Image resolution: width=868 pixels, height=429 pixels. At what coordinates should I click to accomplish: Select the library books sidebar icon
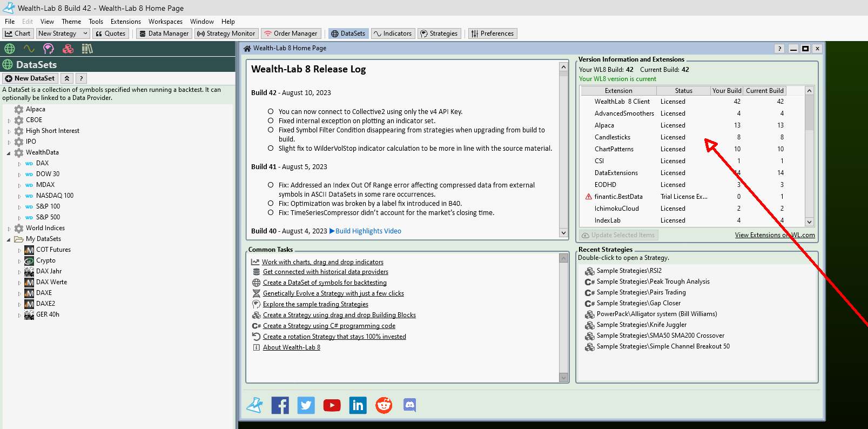[88, 49]
